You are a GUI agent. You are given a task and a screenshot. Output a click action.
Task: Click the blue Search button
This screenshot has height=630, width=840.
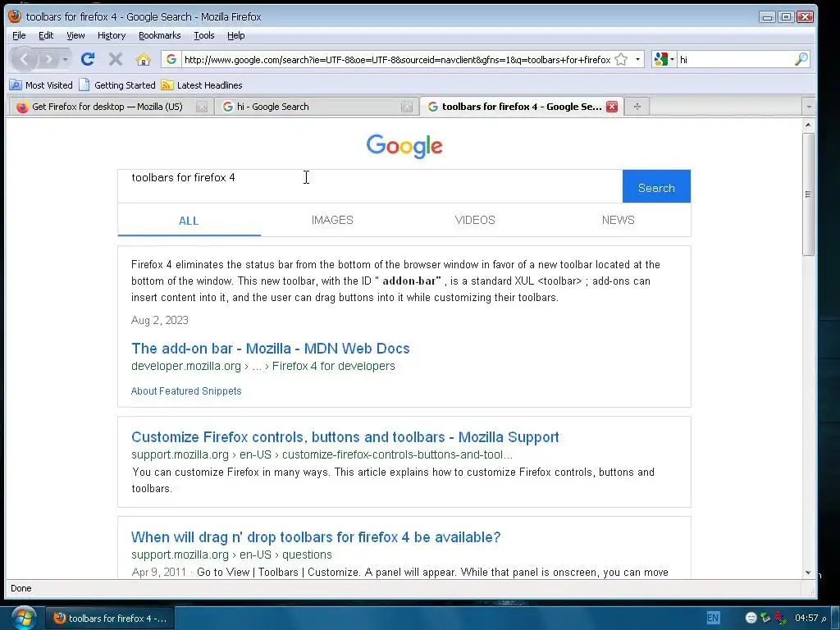click(x=656, y=186)
